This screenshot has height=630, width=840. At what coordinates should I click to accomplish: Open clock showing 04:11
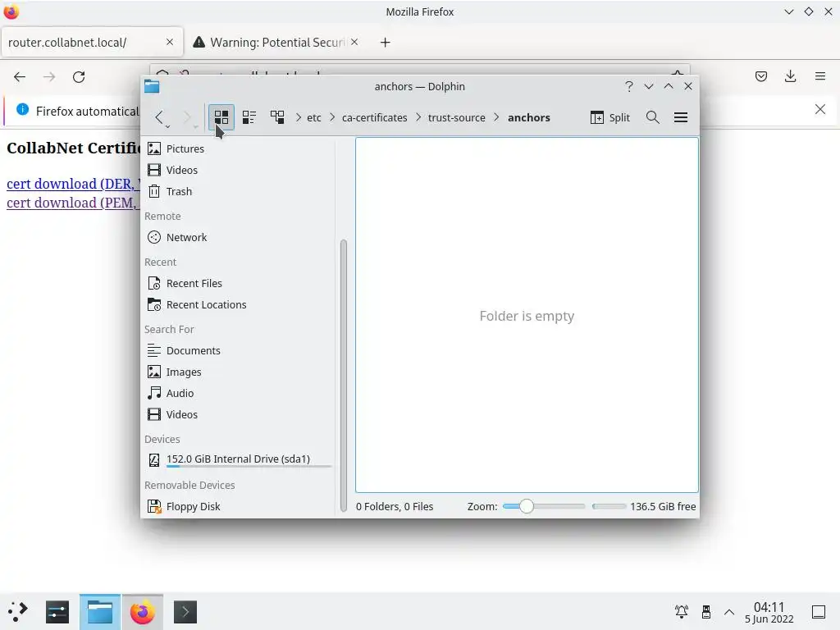click(x=769, y=612)
